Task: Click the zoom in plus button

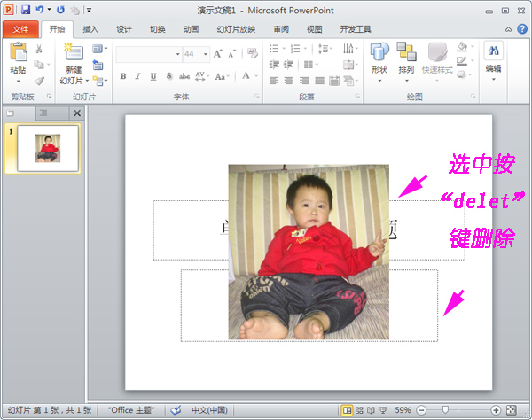Action: click(496, 410)
